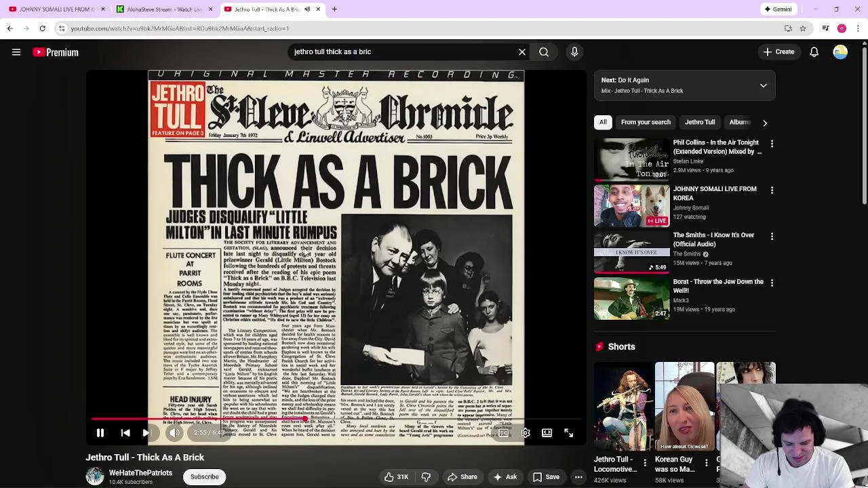The height and width of the screenshot is (488, 868).
Task: Open options for Phil Collins video
Action: [x=772, y=144]
